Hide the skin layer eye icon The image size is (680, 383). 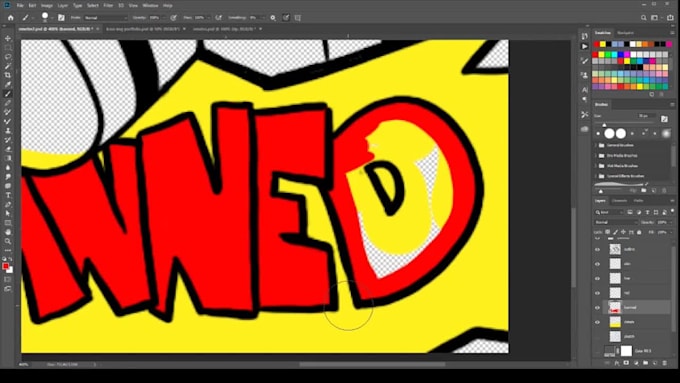pyautogui.click(x=598, y=264)
